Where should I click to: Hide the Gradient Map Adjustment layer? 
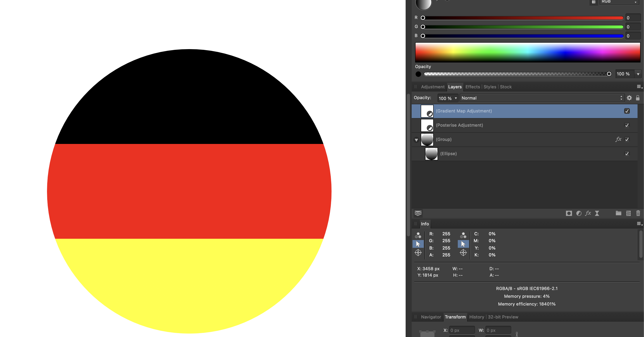point(627,111)
